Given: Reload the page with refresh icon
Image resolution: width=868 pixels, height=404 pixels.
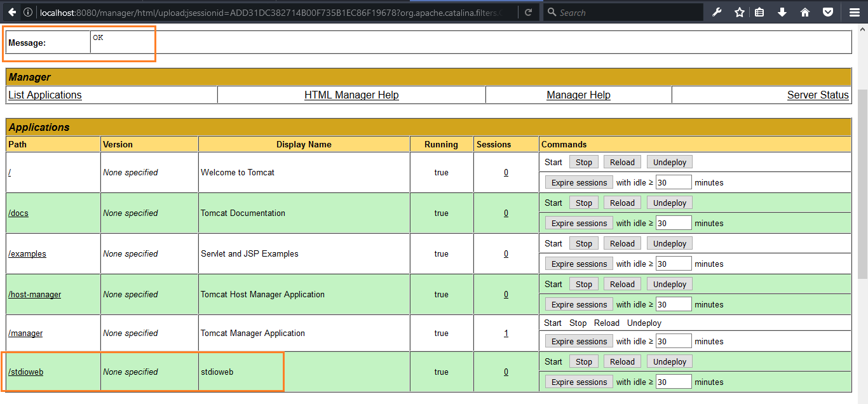Looking at the screenshot, I should click(528, 12).
